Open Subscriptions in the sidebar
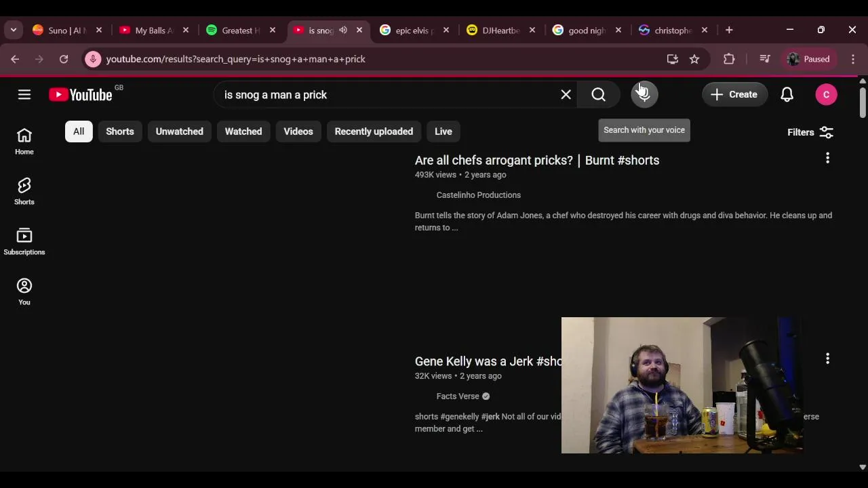Viewport: 868px width, 488px height. [x=24, y=242]
